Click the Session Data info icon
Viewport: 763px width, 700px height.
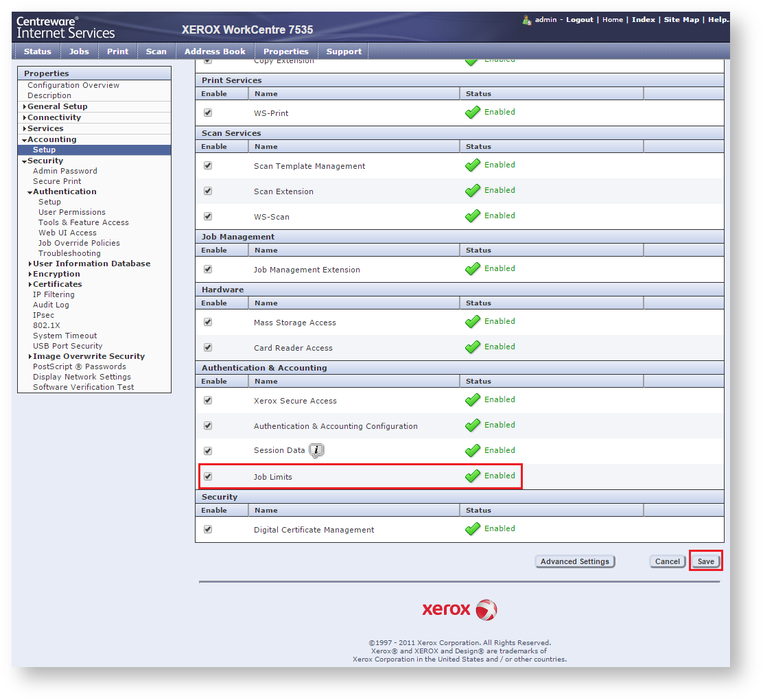(x=316, y=451)
